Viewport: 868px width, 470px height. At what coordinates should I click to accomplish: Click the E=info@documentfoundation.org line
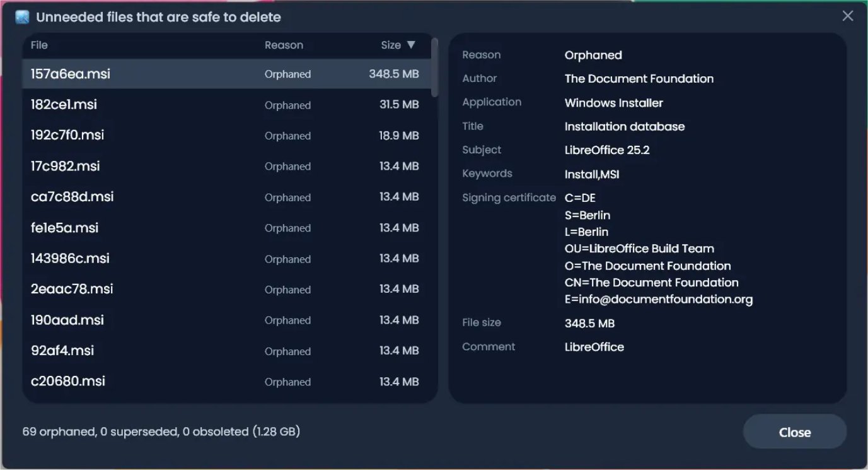pos(659,300)
